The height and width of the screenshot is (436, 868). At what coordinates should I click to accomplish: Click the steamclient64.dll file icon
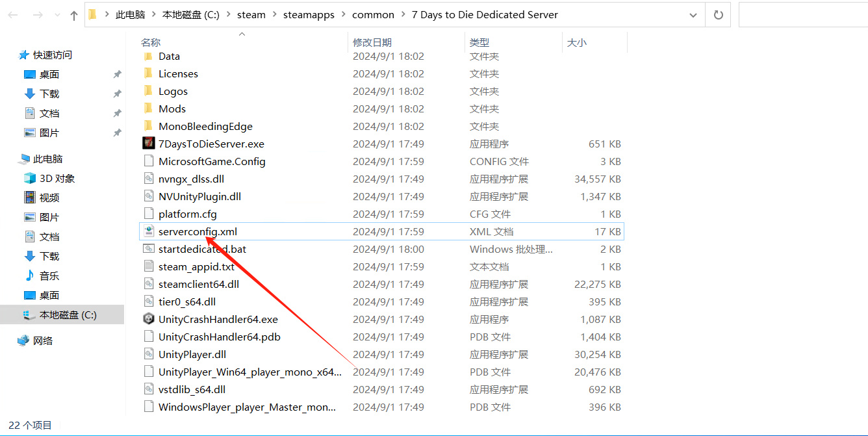tap(149, 284)
